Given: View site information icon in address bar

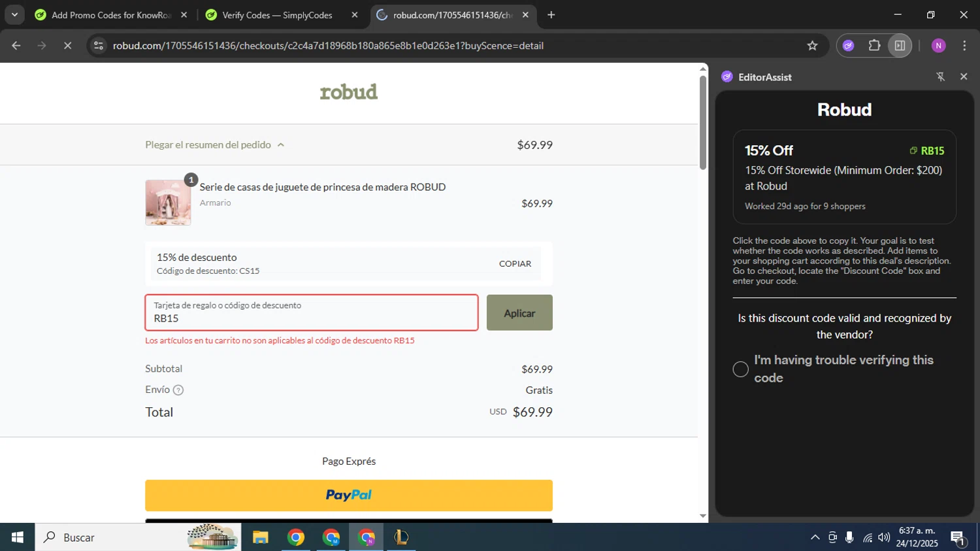Looking at the screenshot, I should pos(98,46).
